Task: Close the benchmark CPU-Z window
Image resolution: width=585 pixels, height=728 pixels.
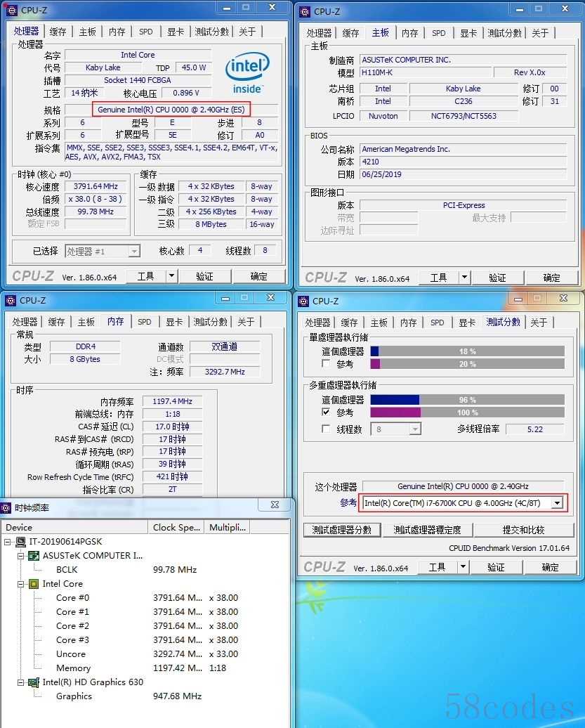Action: (x=563, y=298)
